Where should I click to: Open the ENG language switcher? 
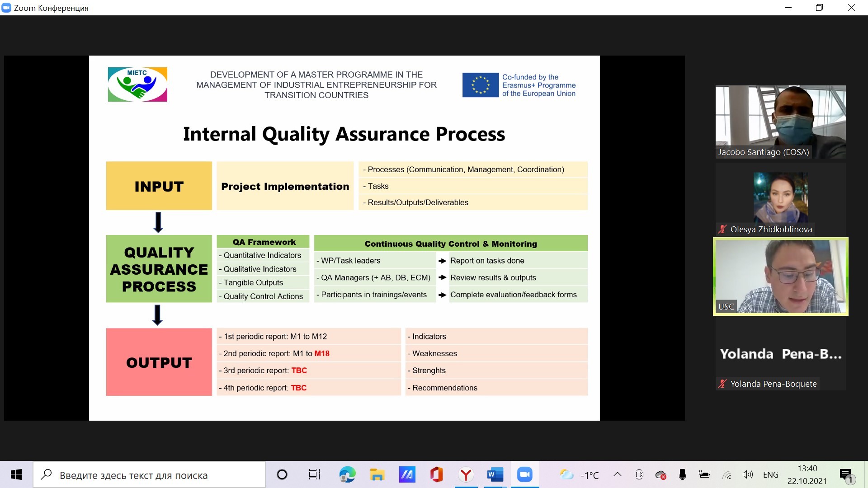tap(770, 474)
